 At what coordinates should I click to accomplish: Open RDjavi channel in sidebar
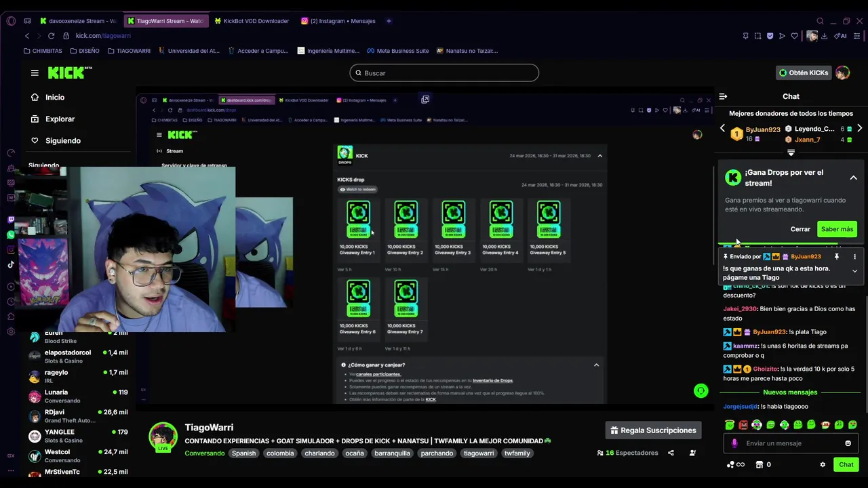click(78, 416)
